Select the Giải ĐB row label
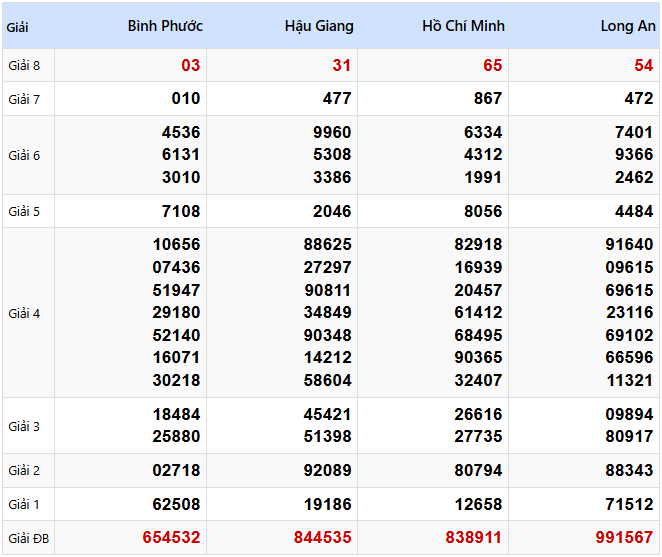Image resolution: width=662 pixels, height=557 pixels. click(x=28, y=538)
